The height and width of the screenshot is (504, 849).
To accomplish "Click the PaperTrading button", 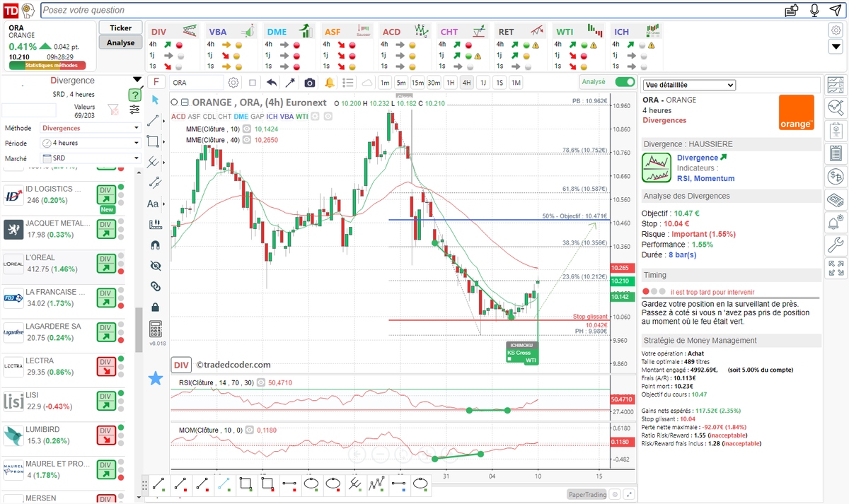I will click(x=587, y=495).
